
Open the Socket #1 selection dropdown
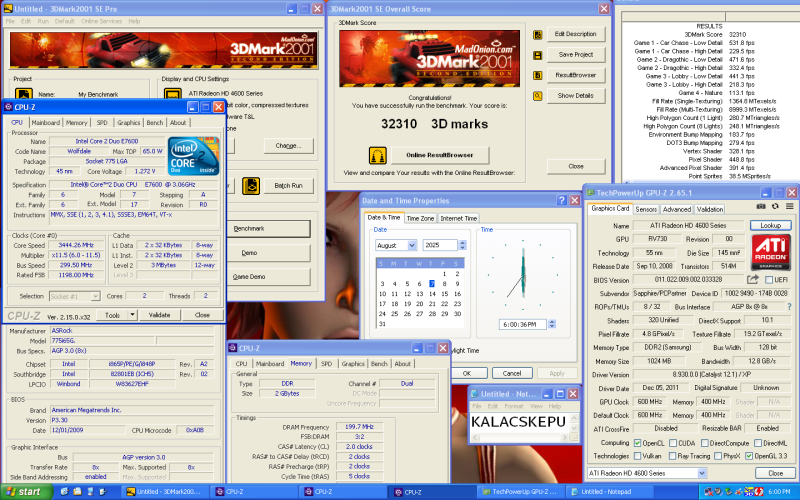click(x=74, y=296)
